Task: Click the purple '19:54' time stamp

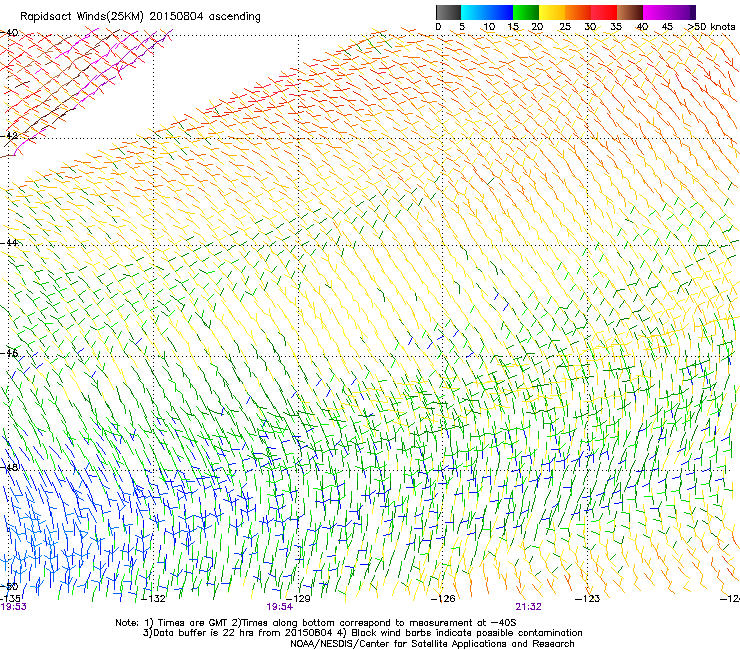Action: 280,607
